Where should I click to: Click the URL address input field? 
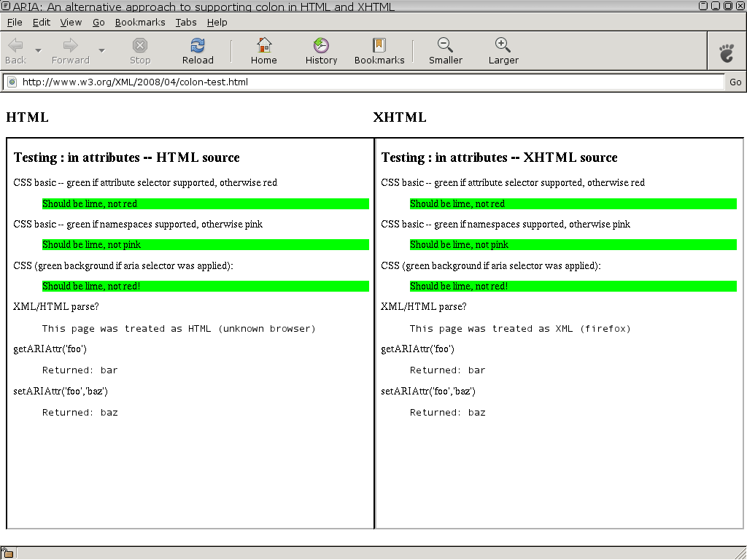coord(363,82)
